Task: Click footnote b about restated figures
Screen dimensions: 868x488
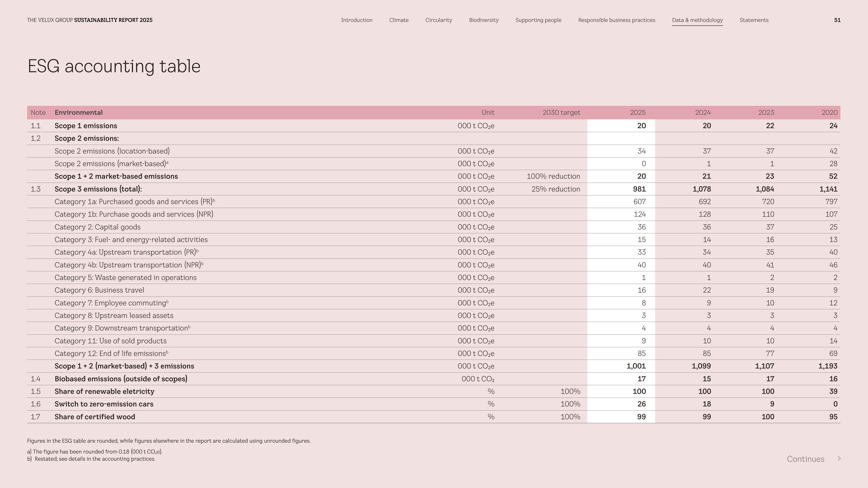Action: click(x=91, y=459)
